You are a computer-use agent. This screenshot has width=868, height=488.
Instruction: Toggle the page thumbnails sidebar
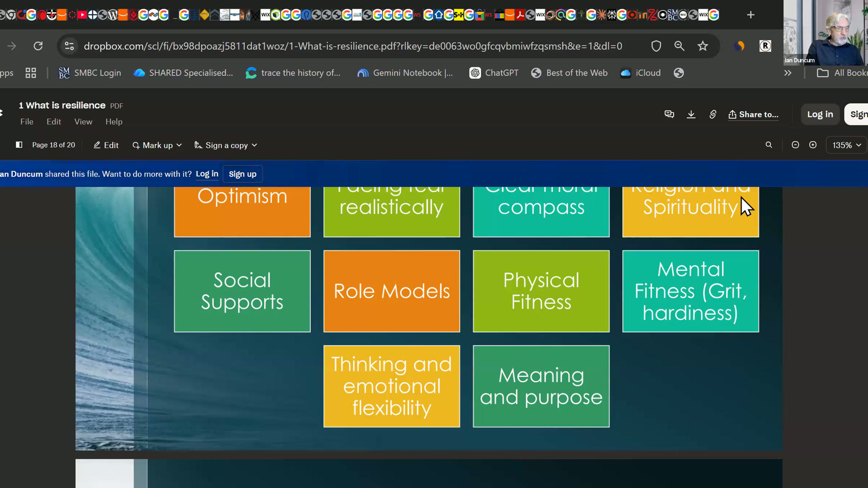tap(19, 145)
